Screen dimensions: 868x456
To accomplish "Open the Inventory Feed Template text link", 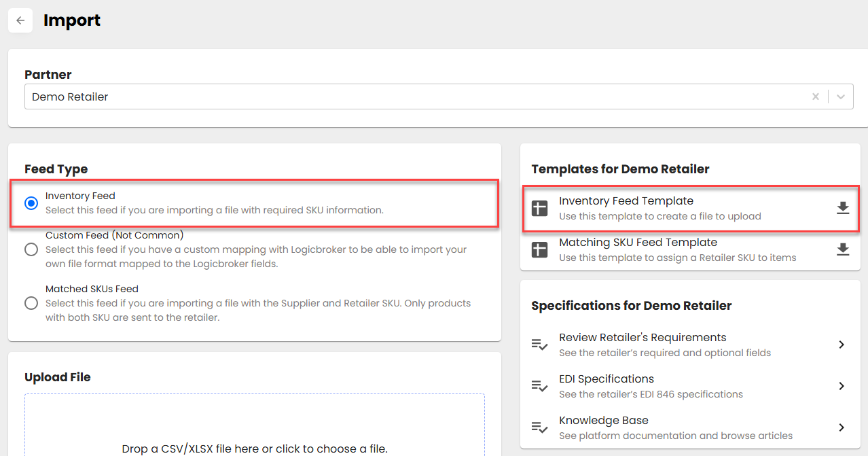I will (626, 201).
